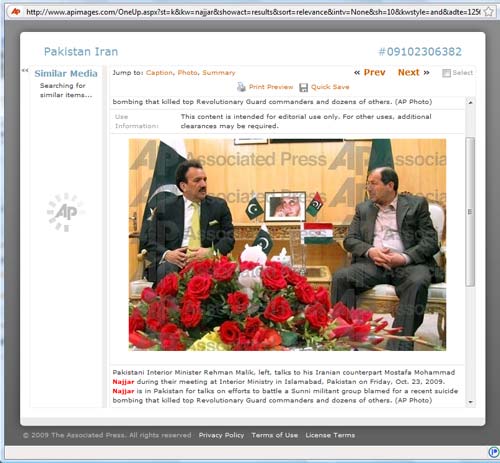Click the floppy disk Quick Save icon

click(x=303, y=87)
